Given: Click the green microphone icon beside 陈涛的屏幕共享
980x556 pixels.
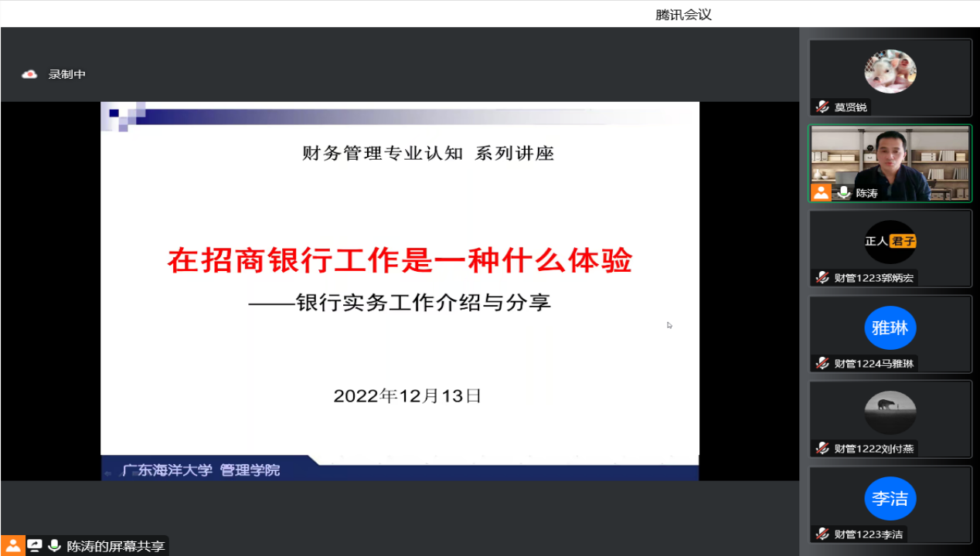Looking at the screenshot, I should (x=54, y=546).
